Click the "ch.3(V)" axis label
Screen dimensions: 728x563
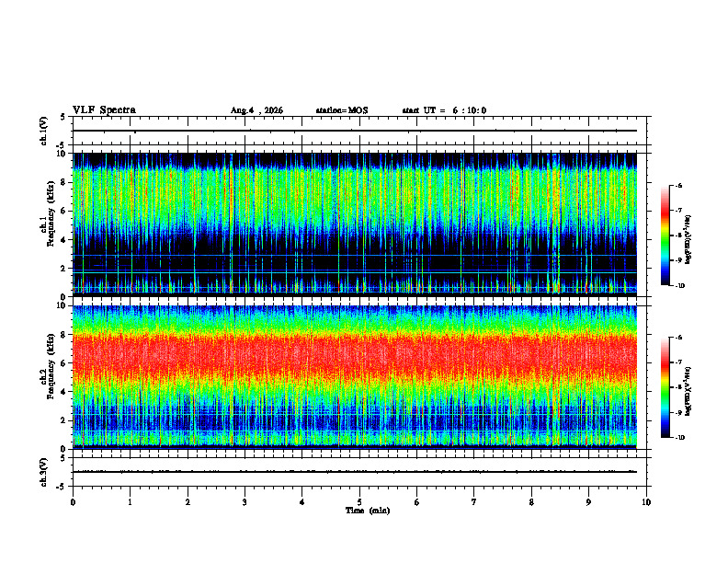point(44,472)
